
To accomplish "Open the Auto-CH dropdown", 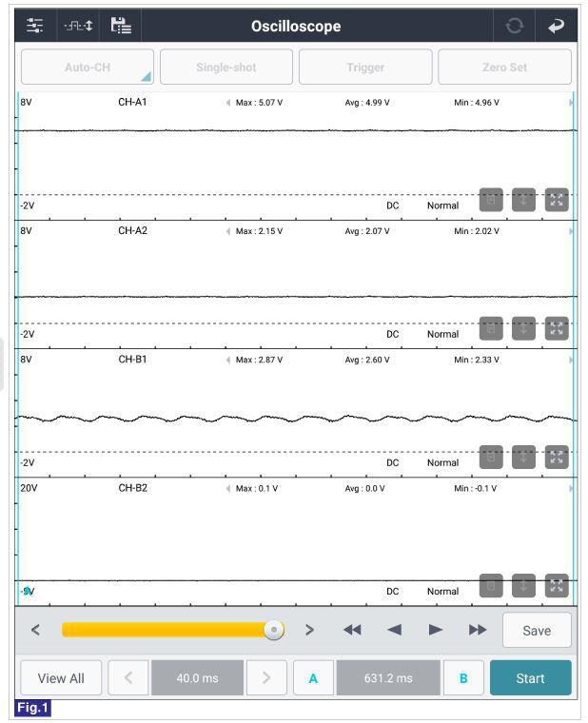I will click(x=88, y=68).
